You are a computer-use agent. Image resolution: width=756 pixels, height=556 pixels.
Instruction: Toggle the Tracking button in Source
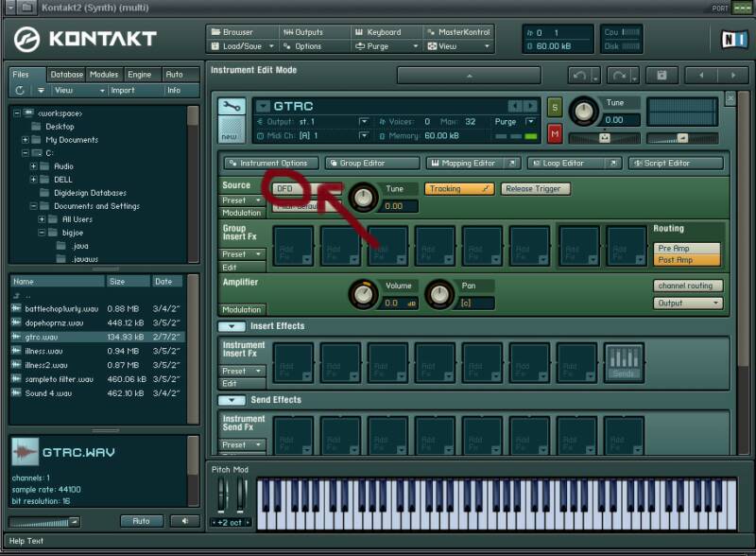point(459,189)
